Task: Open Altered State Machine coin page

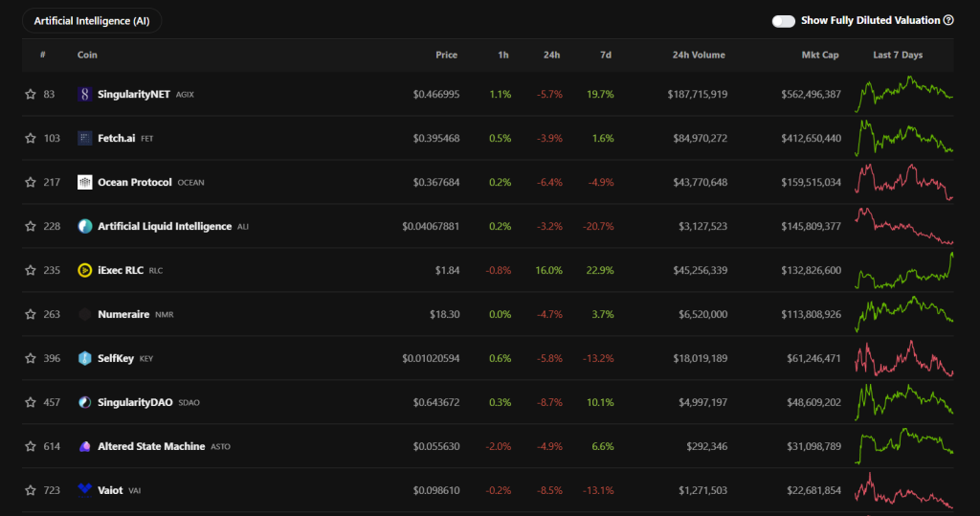Action: pyautogui.click(x=151, y=446)
